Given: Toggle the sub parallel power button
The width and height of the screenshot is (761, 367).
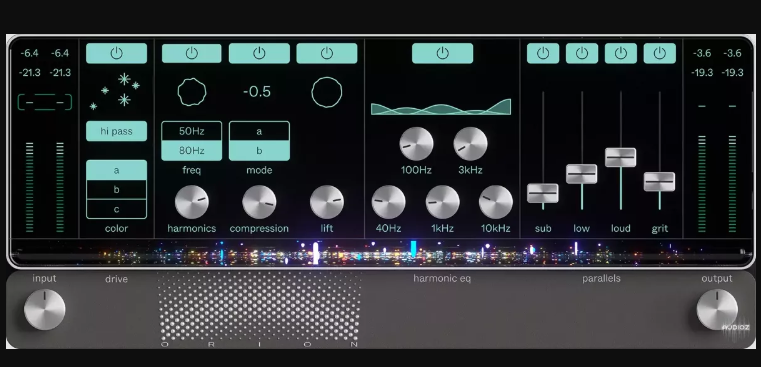Looking at the screenshot, I should point(543,53).
